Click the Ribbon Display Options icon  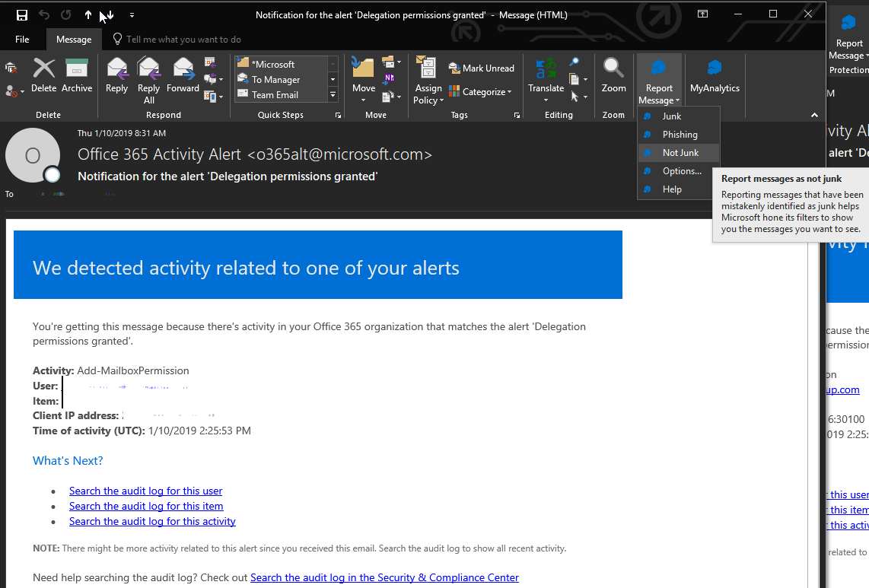tap(703, 14)
